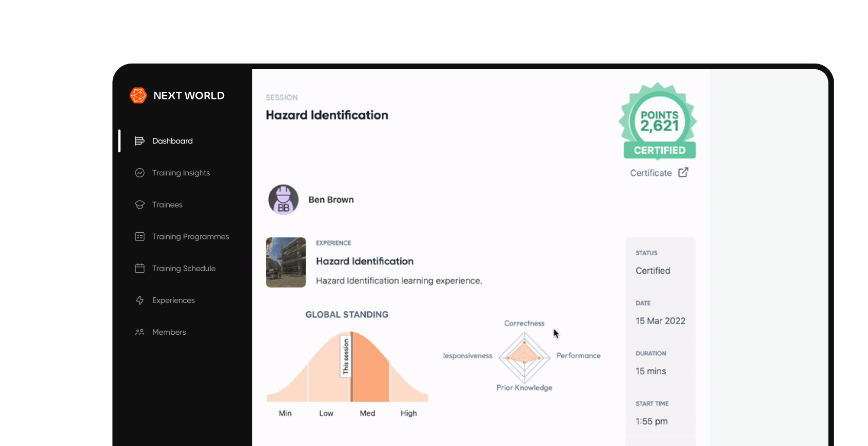Click the Certified status value

[x=653, y=270]
